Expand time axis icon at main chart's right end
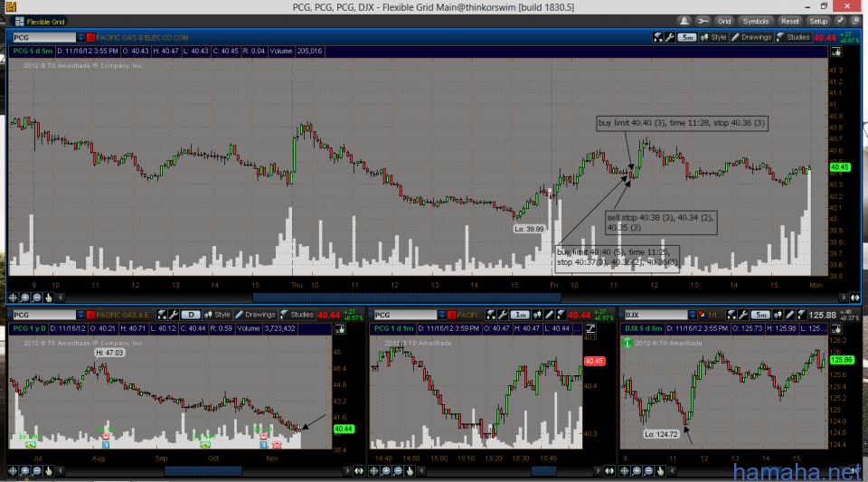 [x=855, y=298]
